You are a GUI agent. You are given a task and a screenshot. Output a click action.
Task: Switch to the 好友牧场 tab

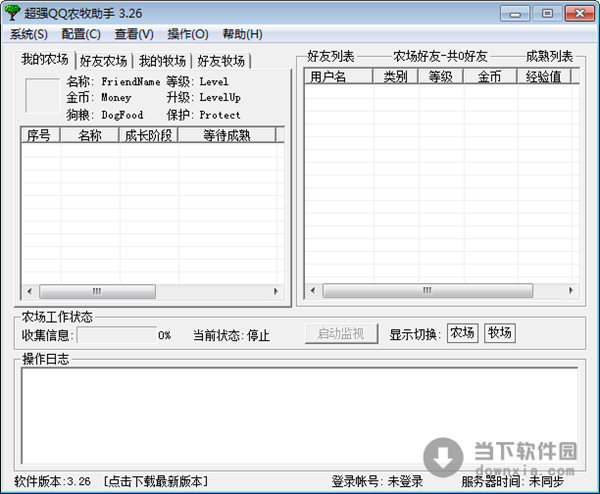point(221,61)
